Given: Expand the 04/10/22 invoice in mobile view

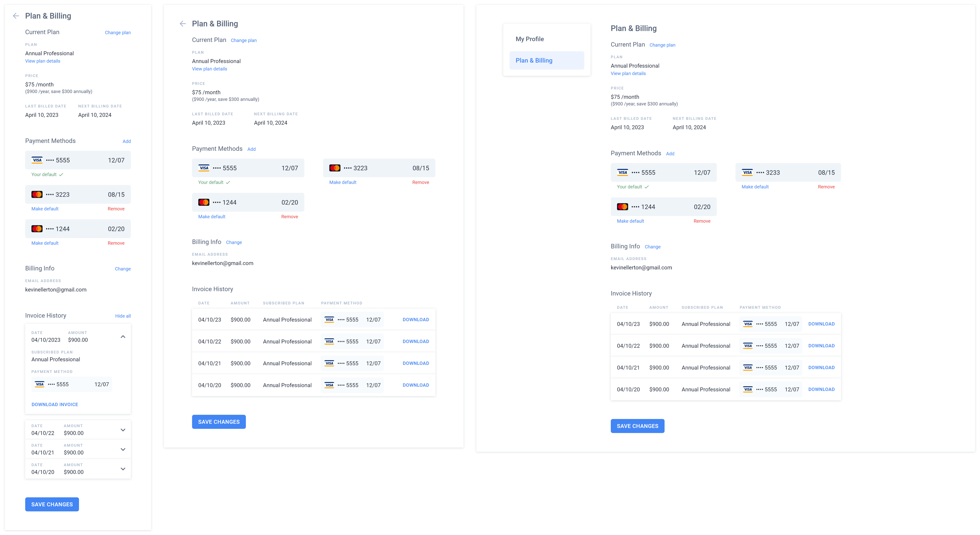Looking at the screenshot, I should pyautogui.click(x=123, y=430).
